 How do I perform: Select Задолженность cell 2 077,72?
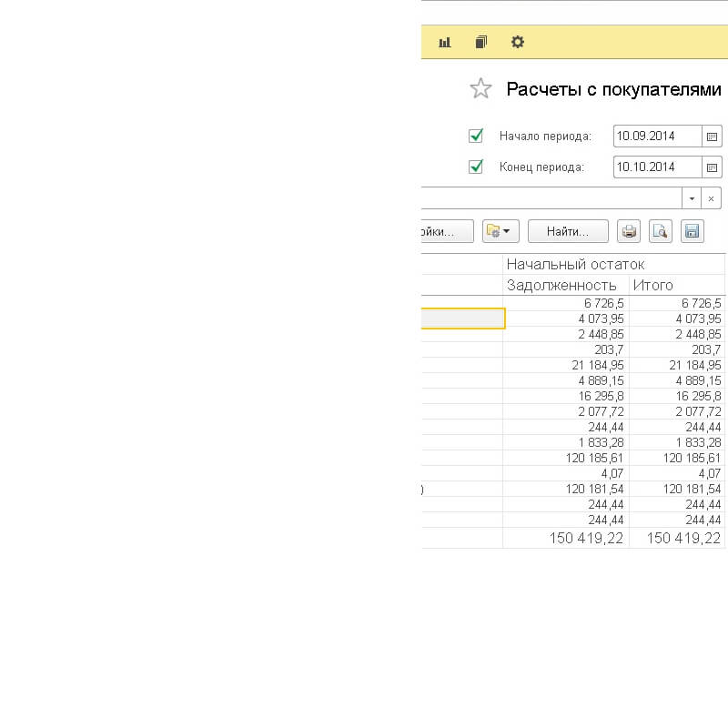[x=566, y=412]
